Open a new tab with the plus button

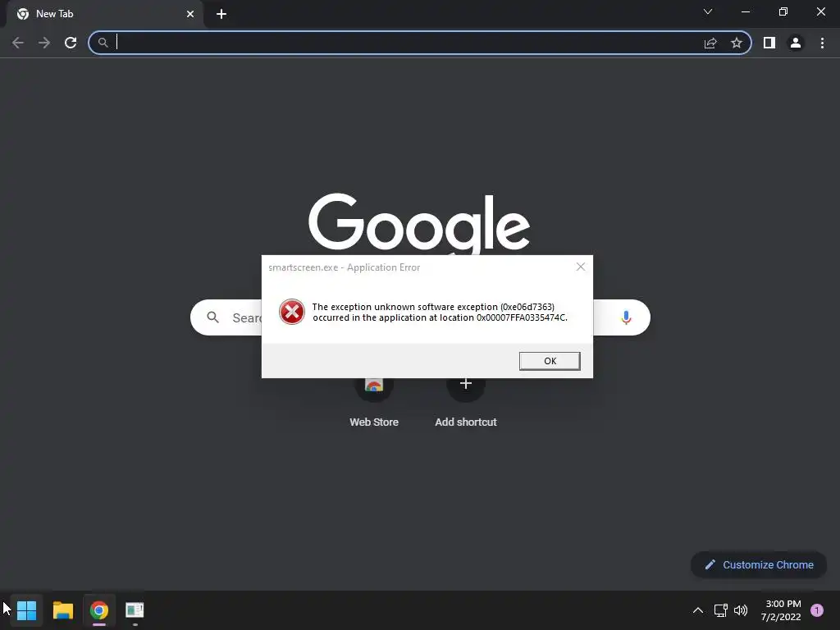(x=221, y=14)
